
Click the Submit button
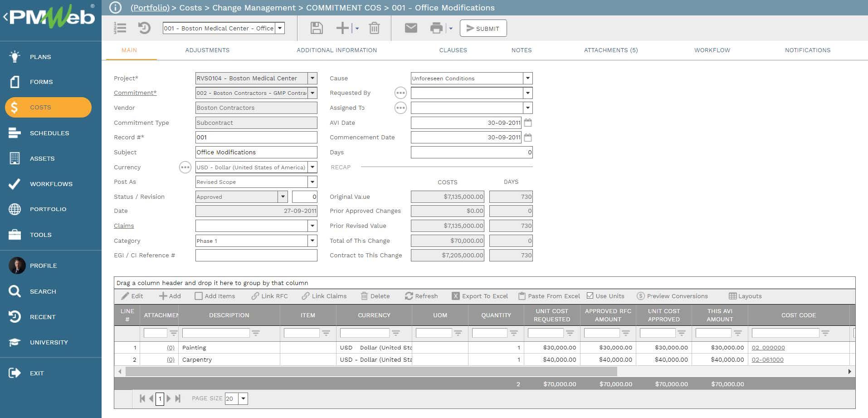coord(483,28)
